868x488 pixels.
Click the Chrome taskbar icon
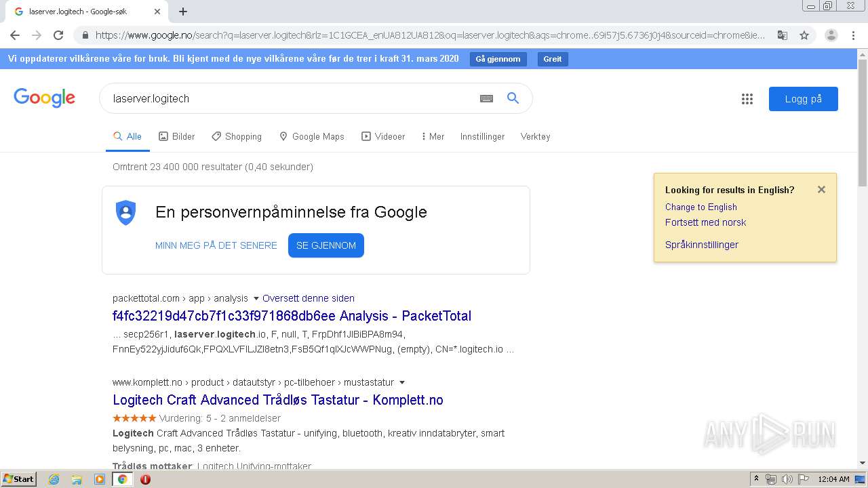click(x=122, y=479)
